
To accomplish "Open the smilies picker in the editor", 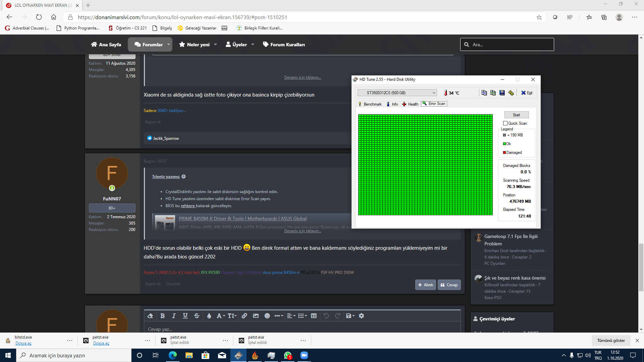I will pyautogui.click(x=267, y=316).
